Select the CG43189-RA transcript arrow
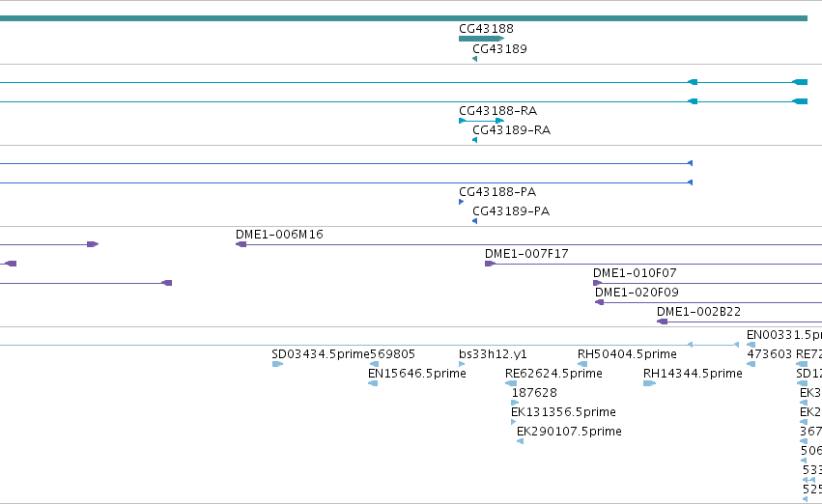 tap(474, 140)
